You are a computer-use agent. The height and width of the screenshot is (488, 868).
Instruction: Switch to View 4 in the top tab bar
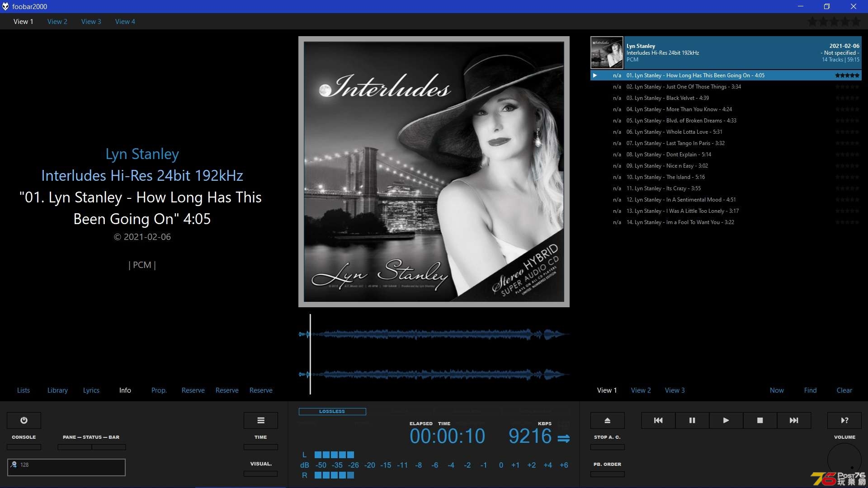pos(125,21)
